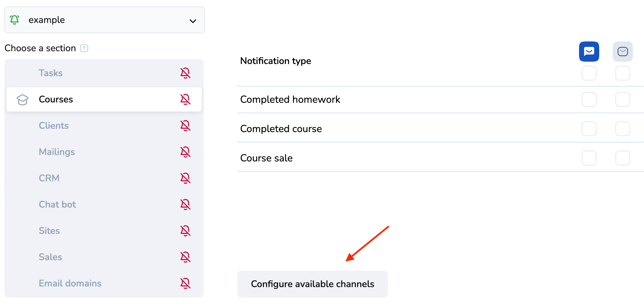Go to the Email domains section
644x308 pixels.
[70, 283]
